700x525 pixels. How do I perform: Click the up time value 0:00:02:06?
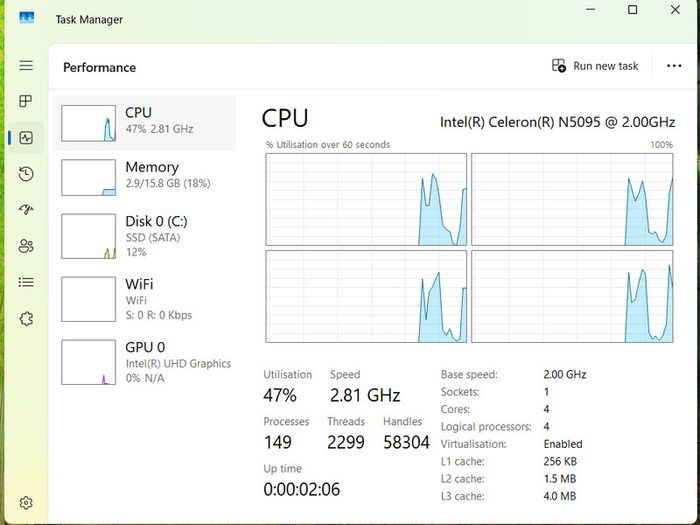(x=302, y=489)
